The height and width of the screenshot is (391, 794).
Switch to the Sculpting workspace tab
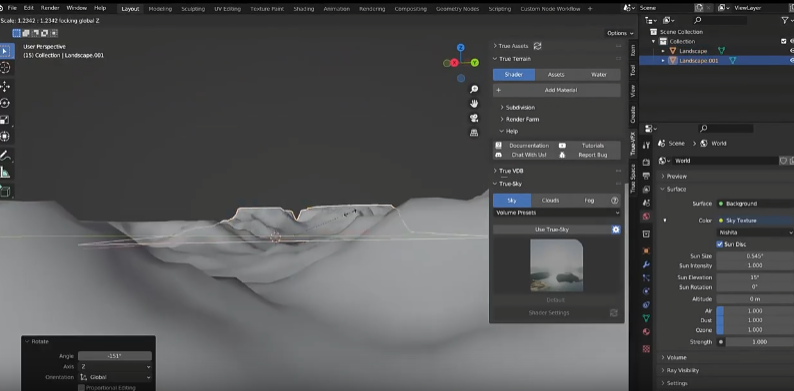click(x=193, y=9)
